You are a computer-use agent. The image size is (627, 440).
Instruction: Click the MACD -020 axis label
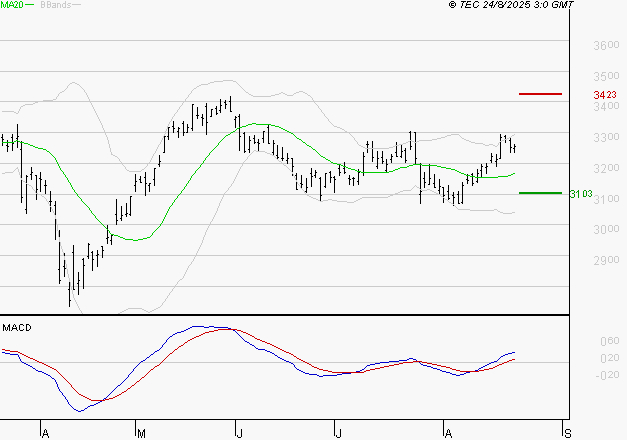(607, 375)
